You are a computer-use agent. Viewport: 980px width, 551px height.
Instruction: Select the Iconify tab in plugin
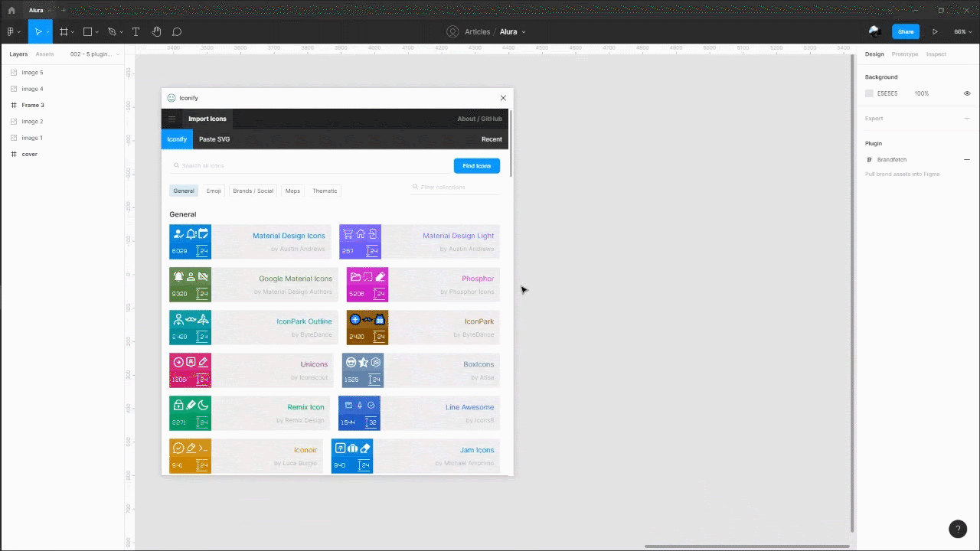(x=177, y=139)
